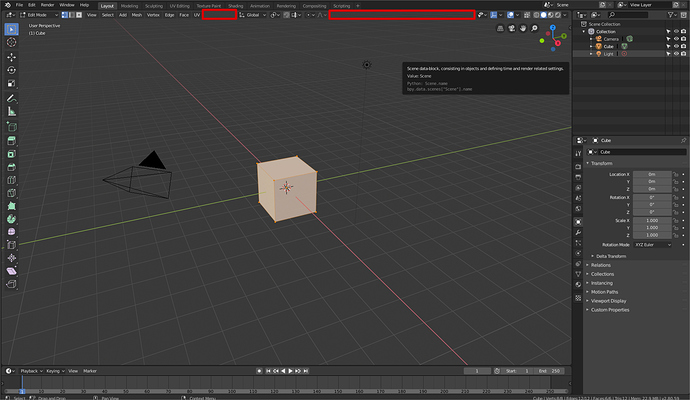Open the Mesh menu in viewport header
The height and width of the screenshot is (400, 690).
(137, 15)
